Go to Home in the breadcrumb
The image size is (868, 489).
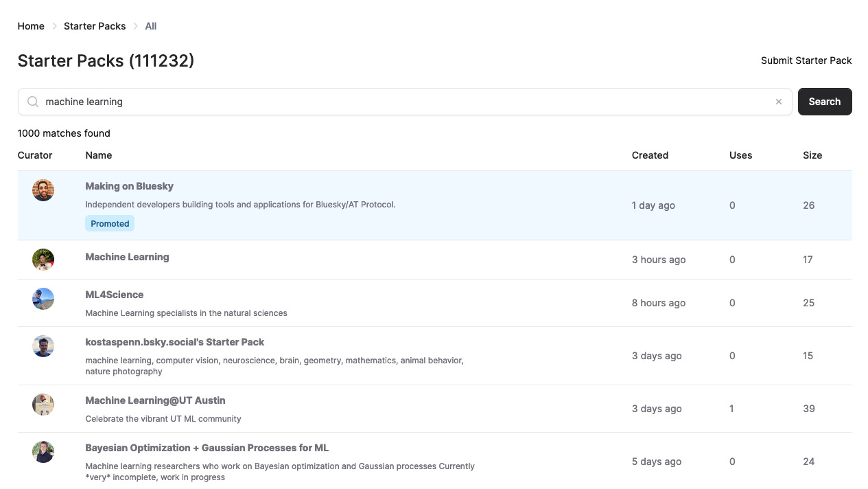coord(31,26)
